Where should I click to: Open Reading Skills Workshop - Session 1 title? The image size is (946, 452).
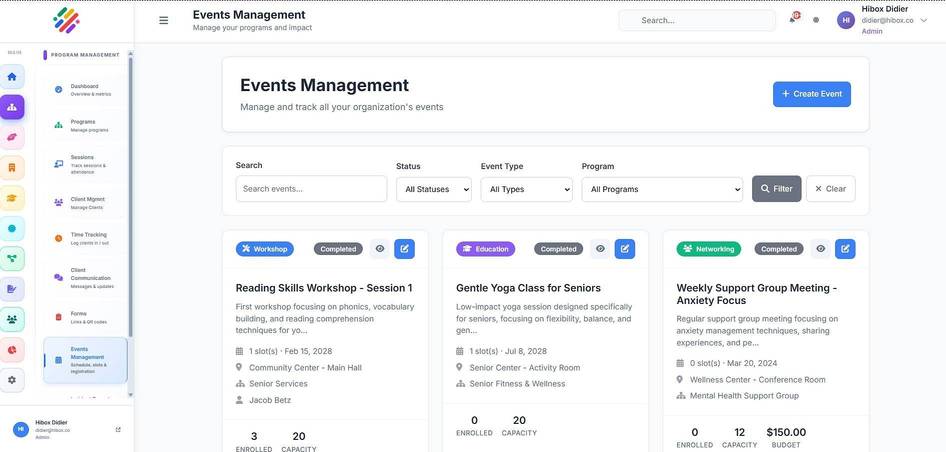(x=324, y=288)
